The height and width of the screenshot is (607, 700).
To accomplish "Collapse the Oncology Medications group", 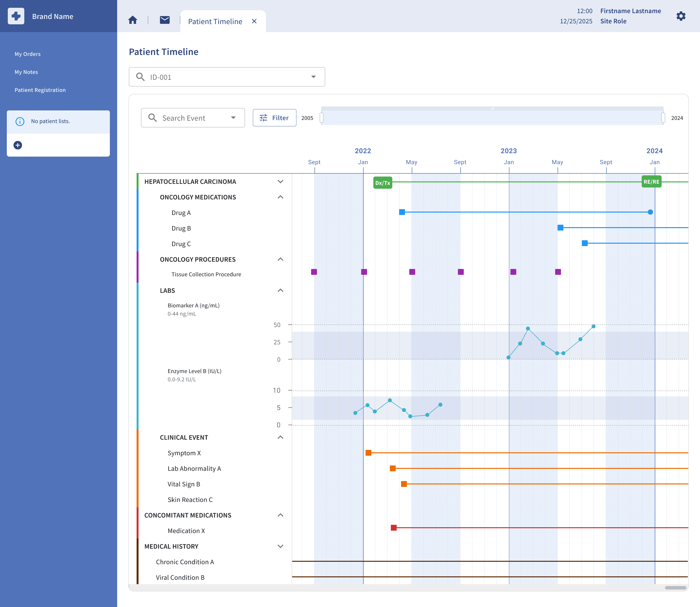I will click(x=280, y=197).
